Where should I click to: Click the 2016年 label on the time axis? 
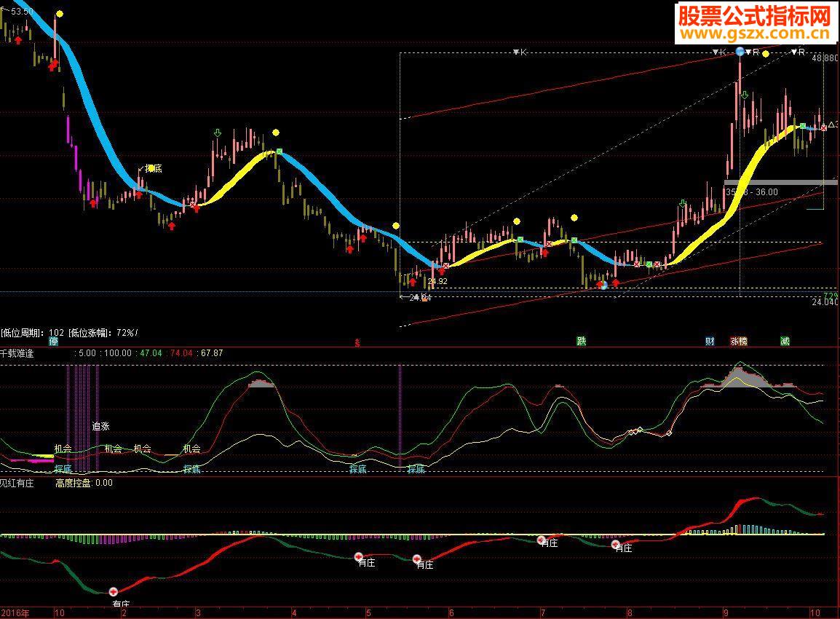coord(15,612)
